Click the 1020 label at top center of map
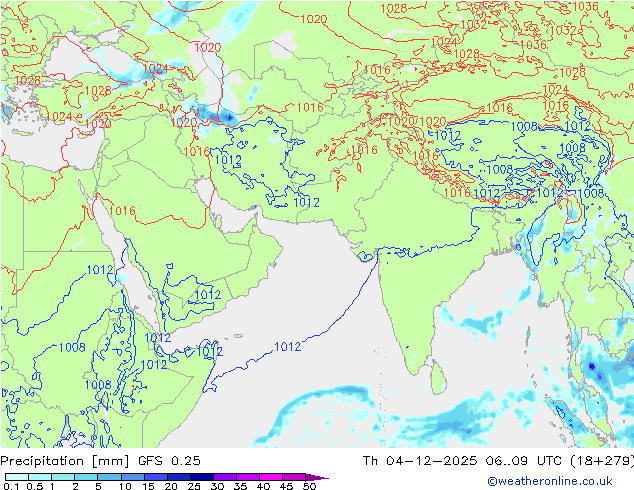634x490 pixels. [x=314, y=19]
